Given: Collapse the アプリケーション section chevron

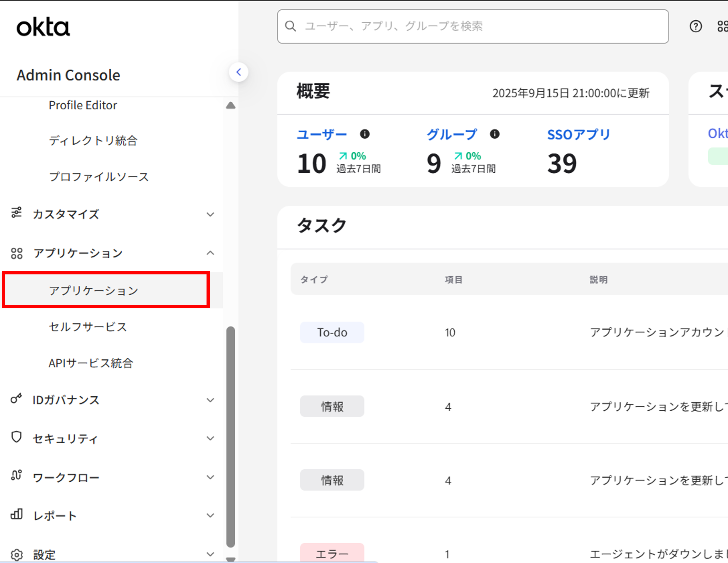Looking at the screenshot, I should [x=210, y=253].
